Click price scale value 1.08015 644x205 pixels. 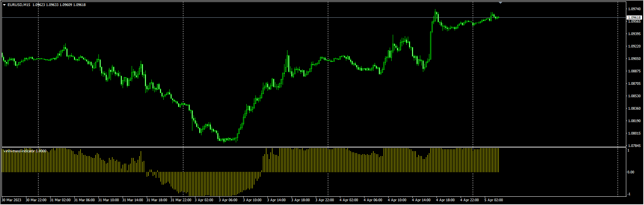point(635,133)
